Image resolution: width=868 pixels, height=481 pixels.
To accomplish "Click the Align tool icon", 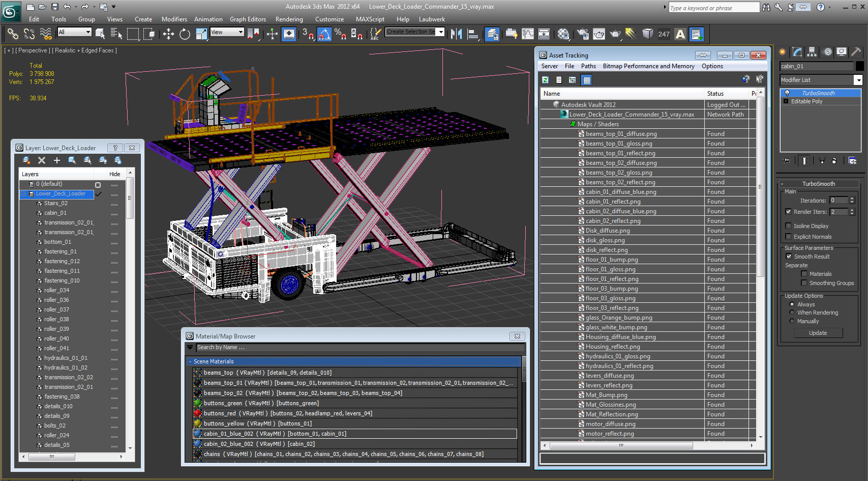I will (x=473, y=34).
